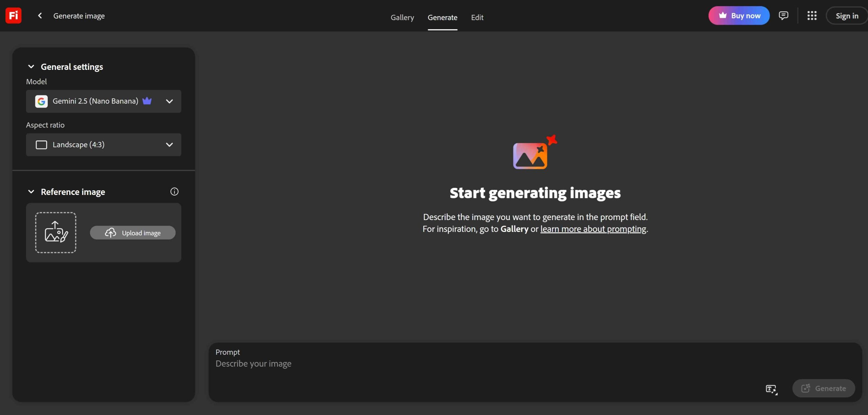Collapse the General settings section
868x415 pixels.
(x=31, y=67)
